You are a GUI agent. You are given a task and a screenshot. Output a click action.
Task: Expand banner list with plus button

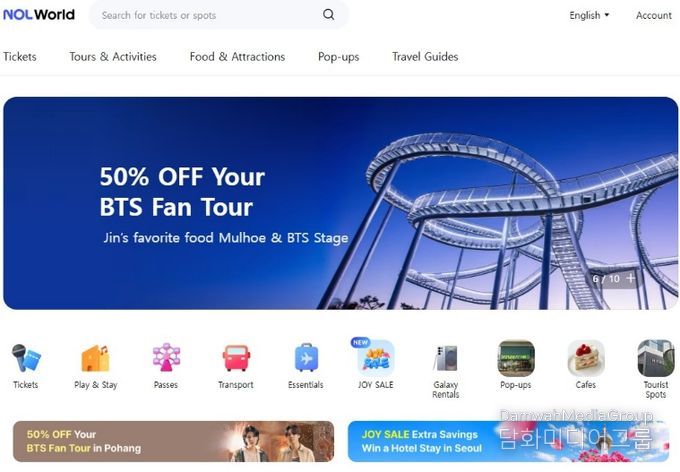631,278
